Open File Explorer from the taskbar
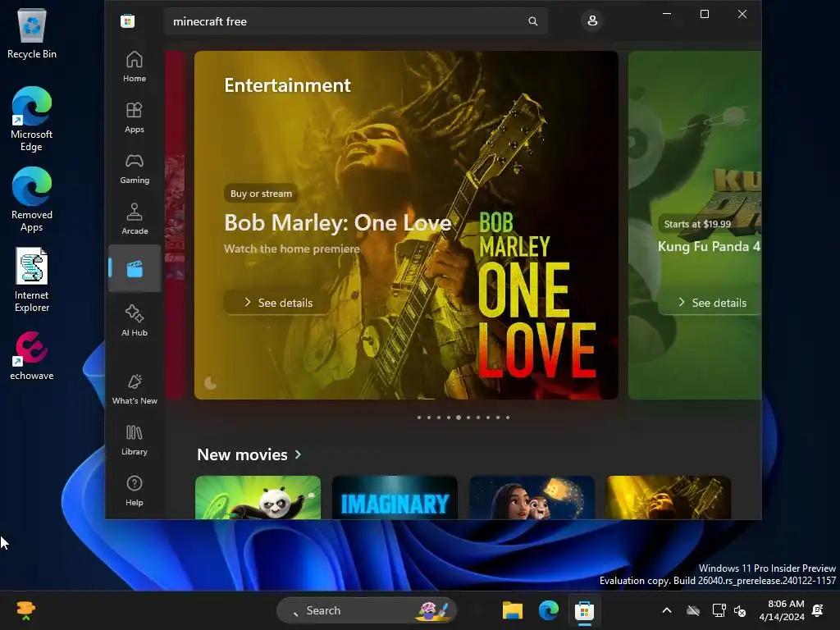The width and height of the screenshot is (840, 630). click(x=512, y=610)
